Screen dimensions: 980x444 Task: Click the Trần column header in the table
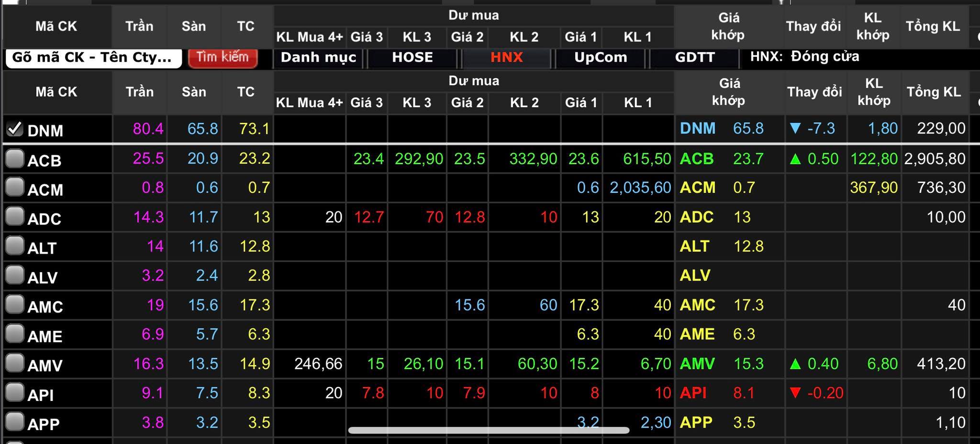pos(139,92)
